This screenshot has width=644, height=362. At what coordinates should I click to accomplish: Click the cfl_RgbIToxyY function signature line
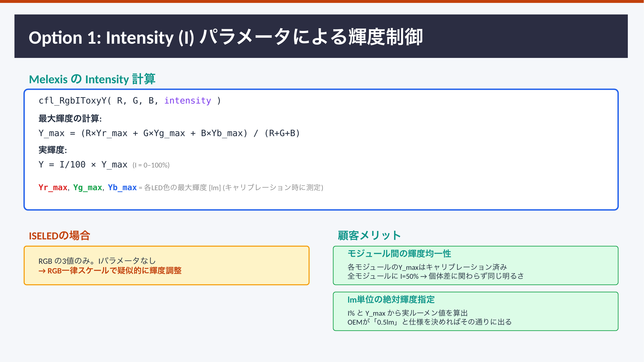pyautogui.click(x=129, y=101)
